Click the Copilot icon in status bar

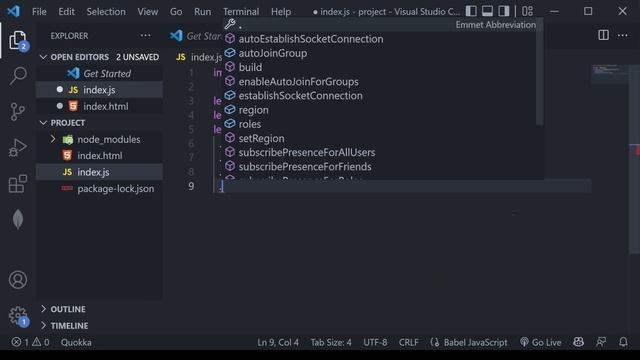click(578, 342)
